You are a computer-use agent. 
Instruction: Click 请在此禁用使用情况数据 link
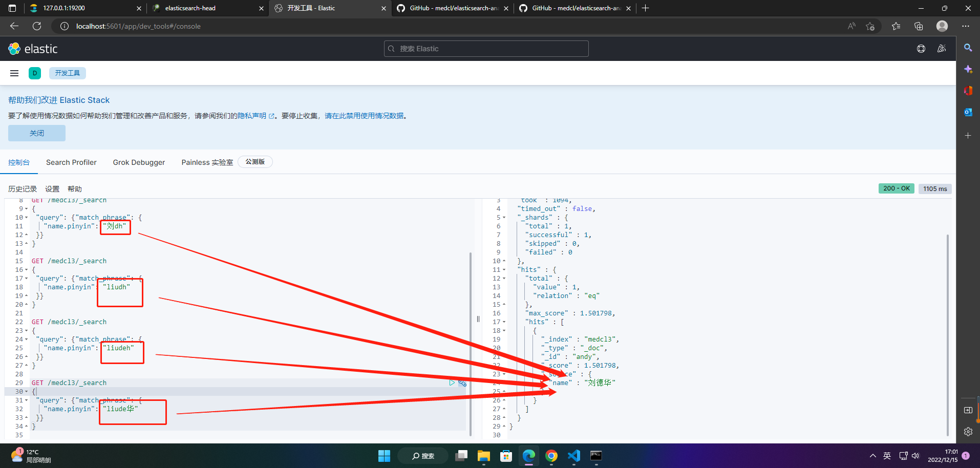pyautogui.click(x=364, y=116)
